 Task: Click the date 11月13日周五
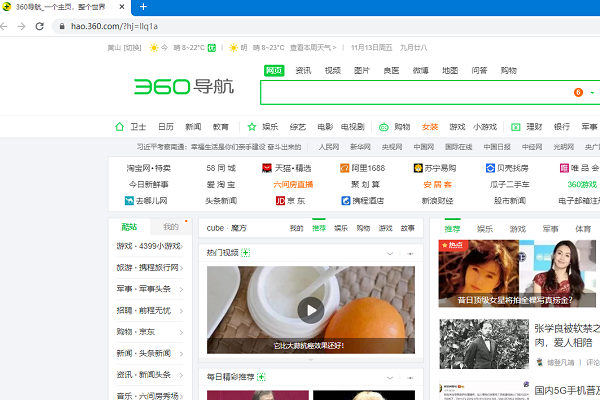[x=372, y=48]
